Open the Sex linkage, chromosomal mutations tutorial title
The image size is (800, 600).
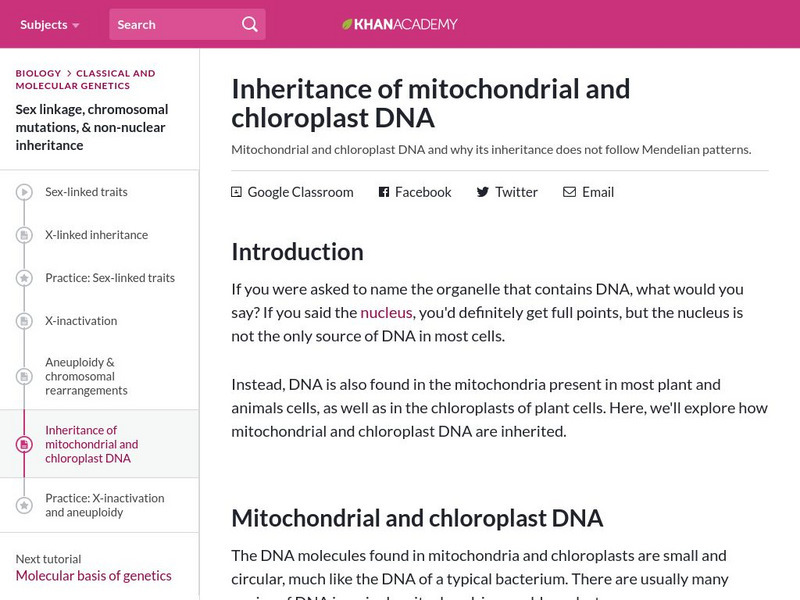92,127
